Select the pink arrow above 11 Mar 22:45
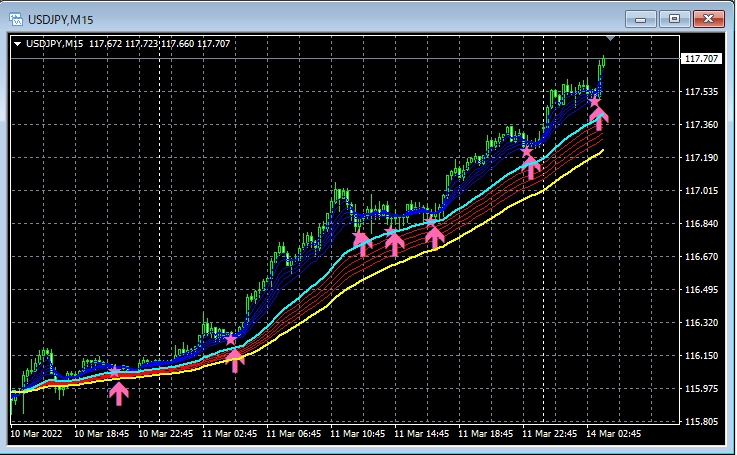The image size is (737, 455). pos(532,166)
